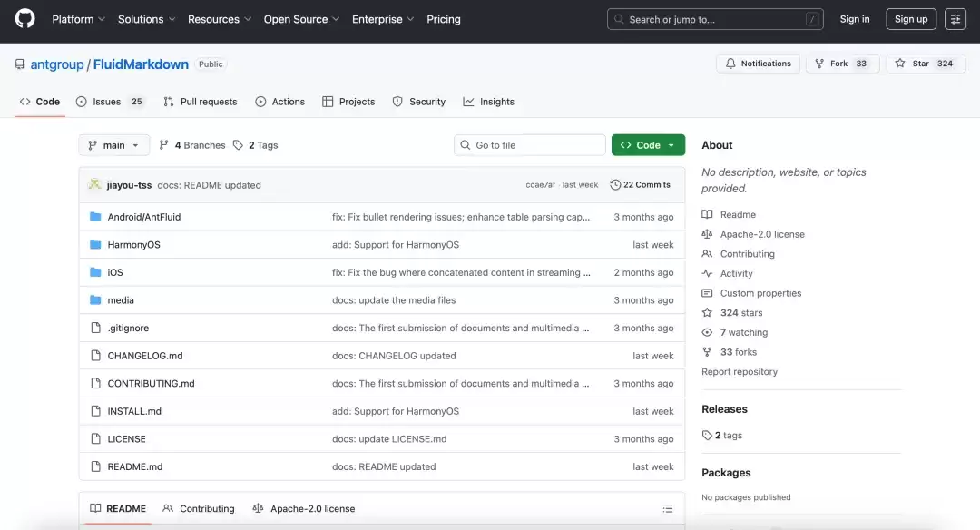
Task: Open the HarmonyOS folder
Action: pos(133,245)
